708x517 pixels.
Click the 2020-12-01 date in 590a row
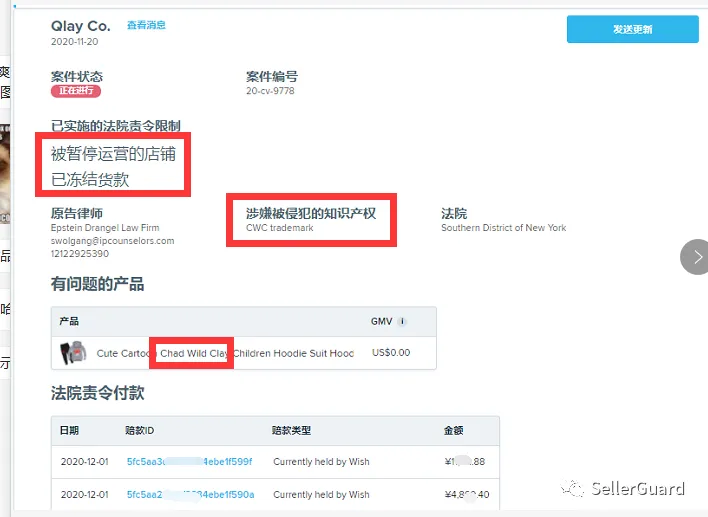(84, 494)
